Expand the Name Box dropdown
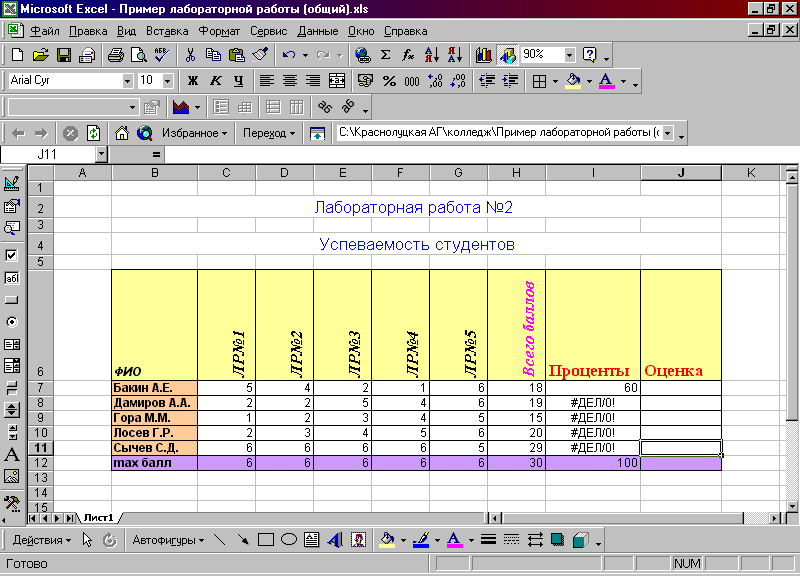This screenshot has height=576, width=800. 101,154
